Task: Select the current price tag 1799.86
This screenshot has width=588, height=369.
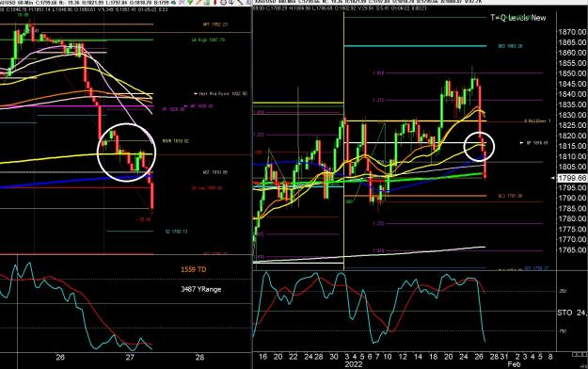Action: pos(572,178)
